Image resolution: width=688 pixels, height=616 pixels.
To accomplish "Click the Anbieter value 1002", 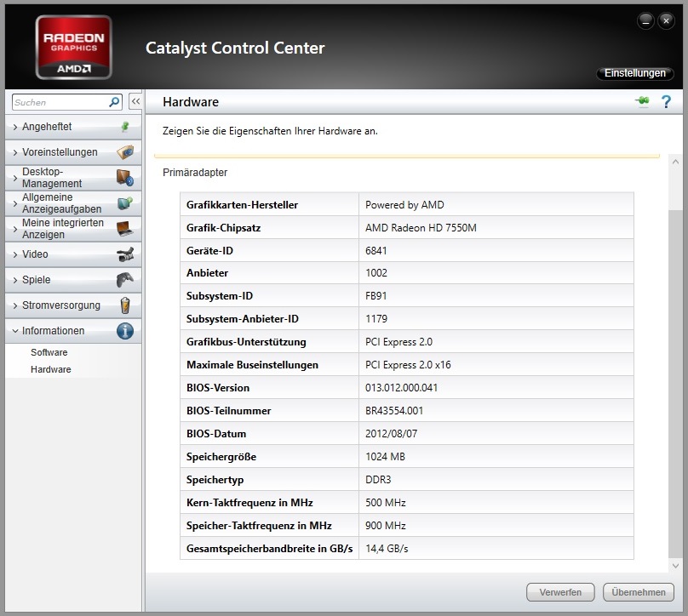I will tap(376, 273).
